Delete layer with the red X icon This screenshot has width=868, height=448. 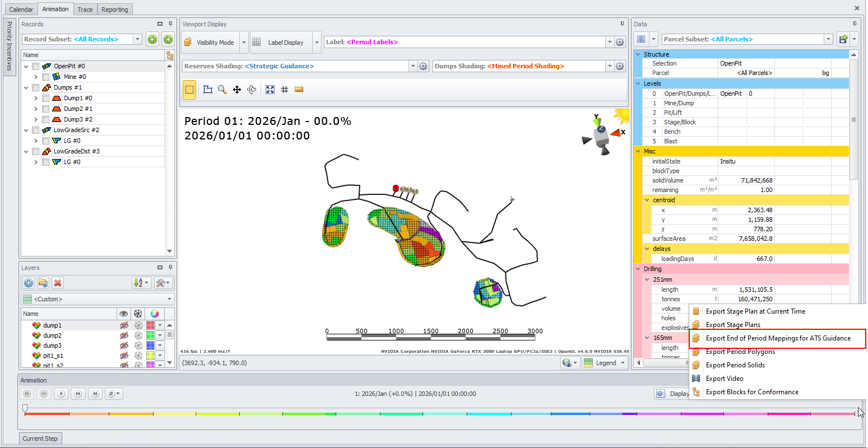click(x=58, y=283)
